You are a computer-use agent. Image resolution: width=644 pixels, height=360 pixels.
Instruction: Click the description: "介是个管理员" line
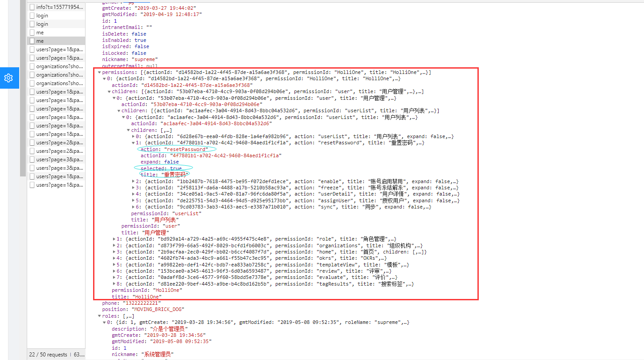[x=149, y=329]
